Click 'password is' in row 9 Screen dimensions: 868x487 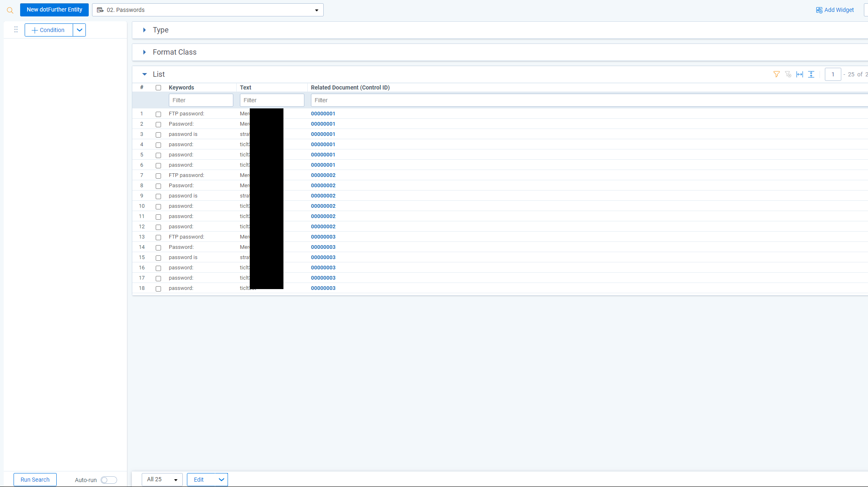183,196
